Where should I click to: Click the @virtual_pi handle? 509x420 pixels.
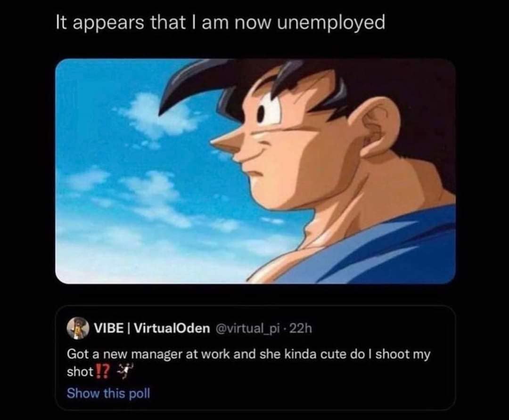[x=247, y=329]
